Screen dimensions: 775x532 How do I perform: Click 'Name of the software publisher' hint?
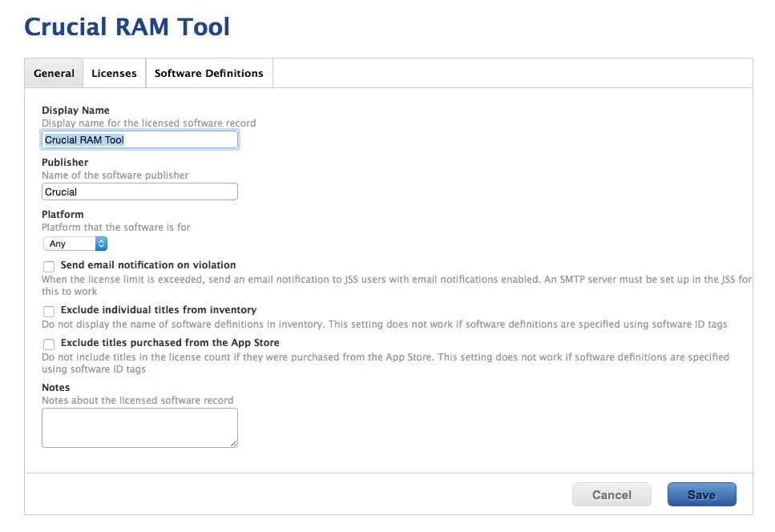tap(115, 175)
